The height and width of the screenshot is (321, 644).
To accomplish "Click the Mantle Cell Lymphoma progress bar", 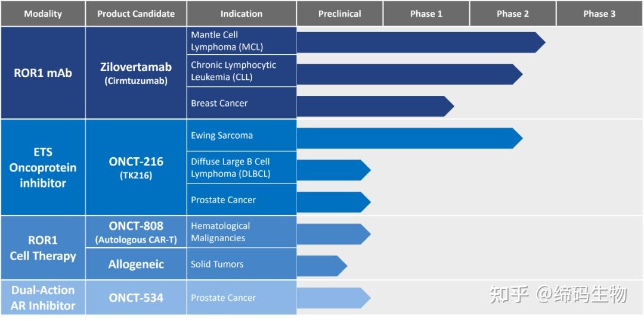I will coord(417,42).
